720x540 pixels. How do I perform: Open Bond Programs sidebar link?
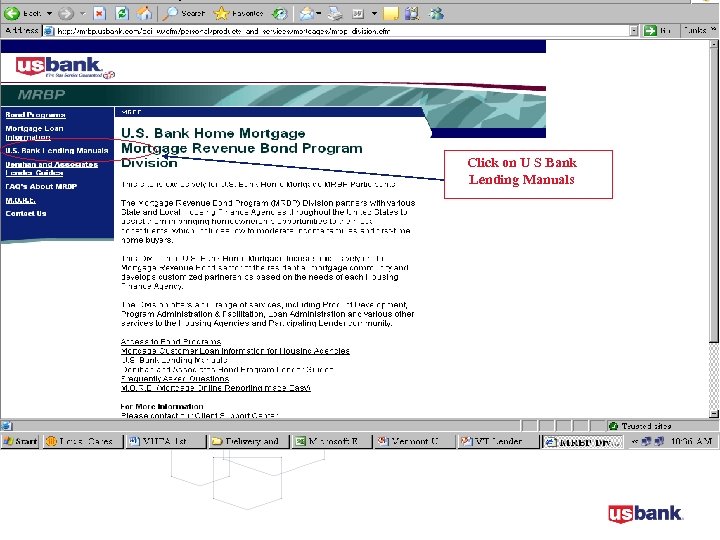[x=35, y=115]
